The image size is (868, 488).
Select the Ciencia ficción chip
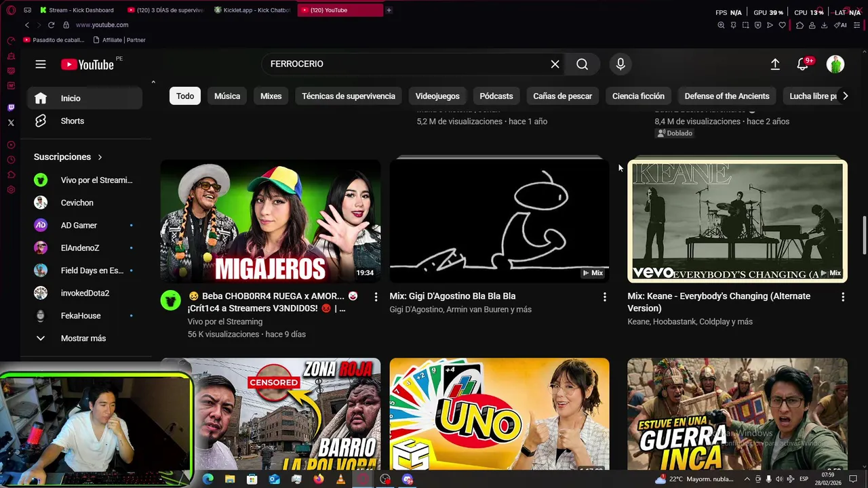(638, 96)
